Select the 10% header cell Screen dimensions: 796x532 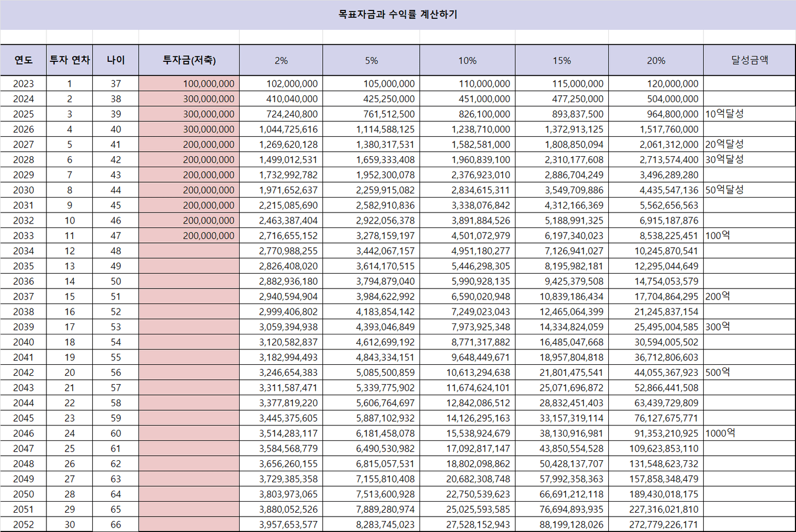[x=467, y=60]
